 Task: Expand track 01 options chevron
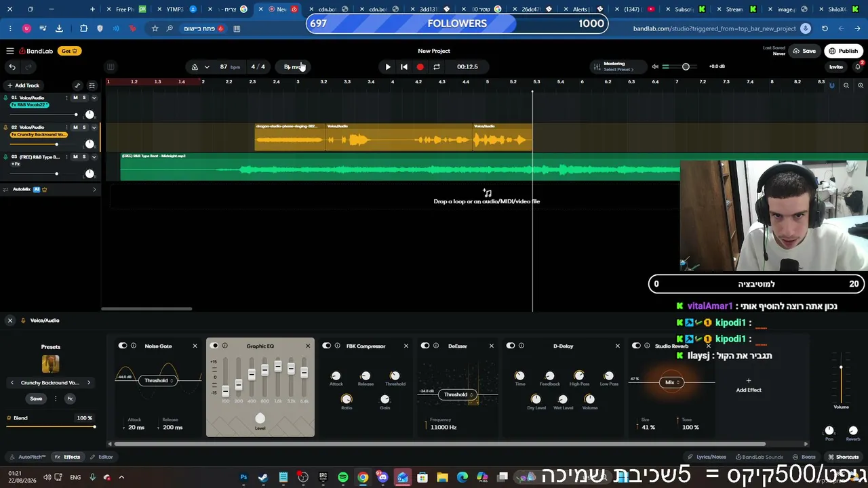pos(94,98)
